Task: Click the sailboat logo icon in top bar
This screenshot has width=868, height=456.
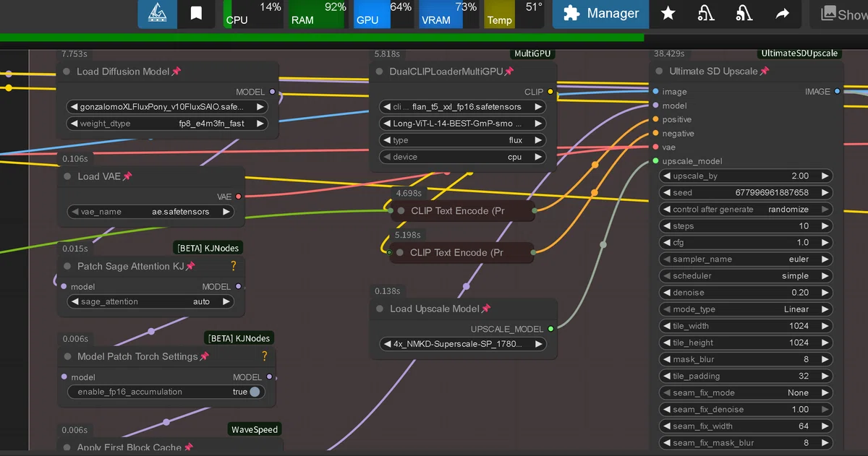Action: (x=158, y=14)
